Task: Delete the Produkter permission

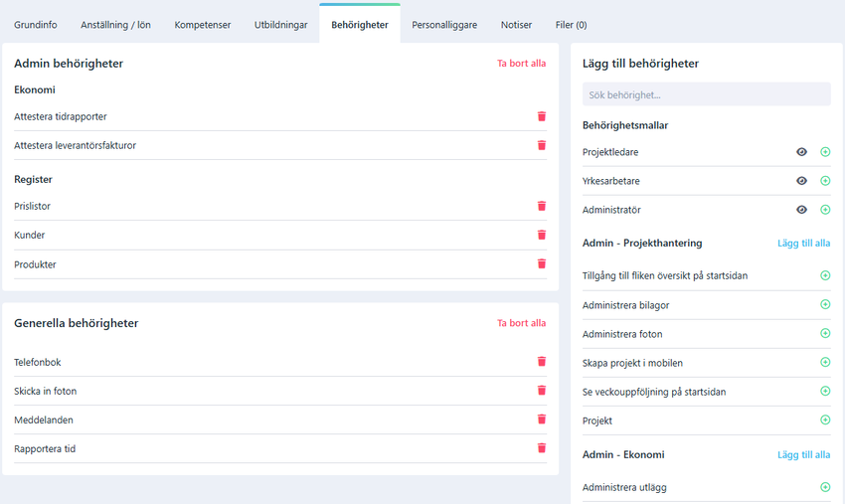Action: (542, 263)
